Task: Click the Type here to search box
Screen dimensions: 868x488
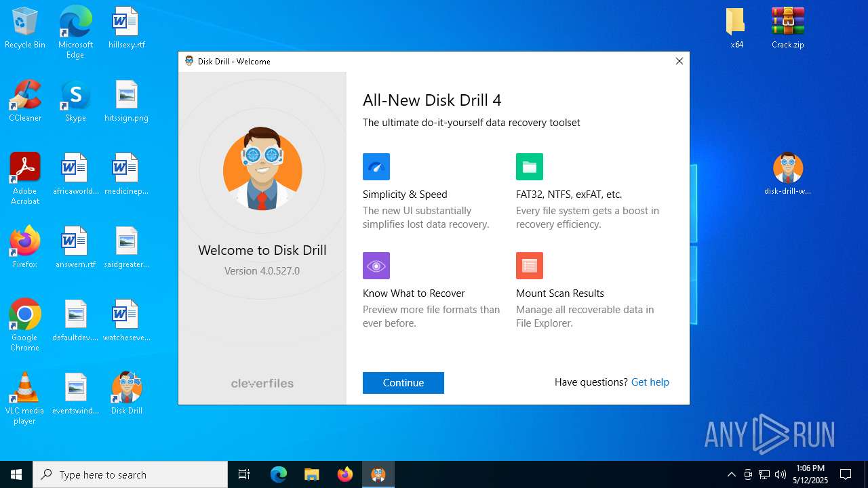Action: pos(130,474)
